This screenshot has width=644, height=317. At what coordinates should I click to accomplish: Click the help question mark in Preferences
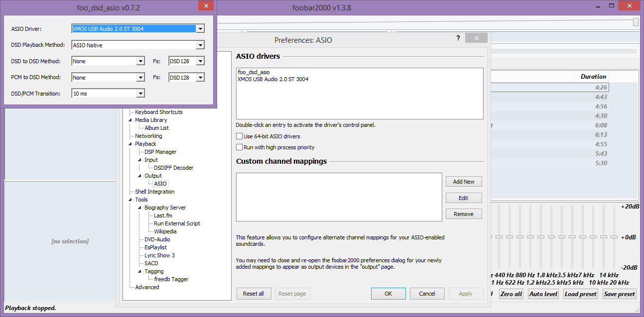(x=458, y=38)
